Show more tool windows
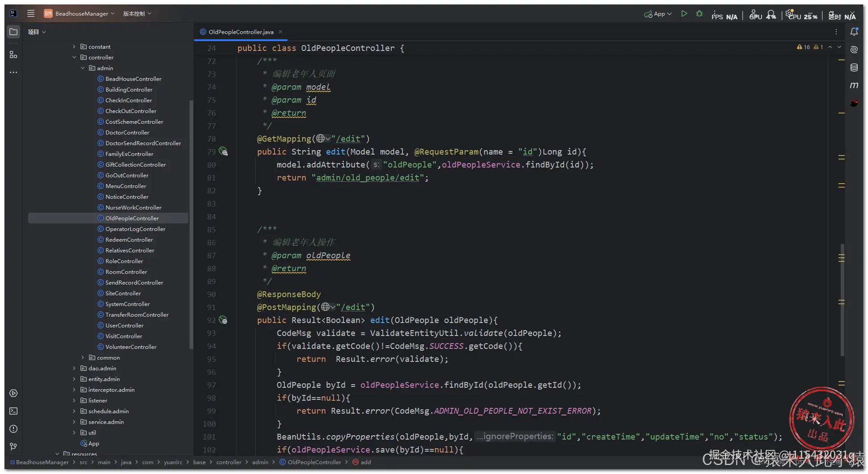Viewport: 868px width, 474px height. click(x=13, y=72)
